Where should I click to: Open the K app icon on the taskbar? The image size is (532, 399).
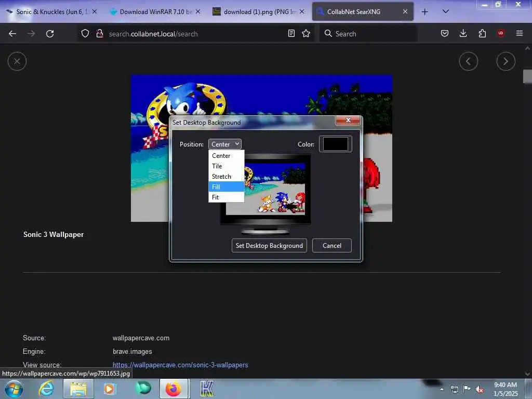(207, 389)
